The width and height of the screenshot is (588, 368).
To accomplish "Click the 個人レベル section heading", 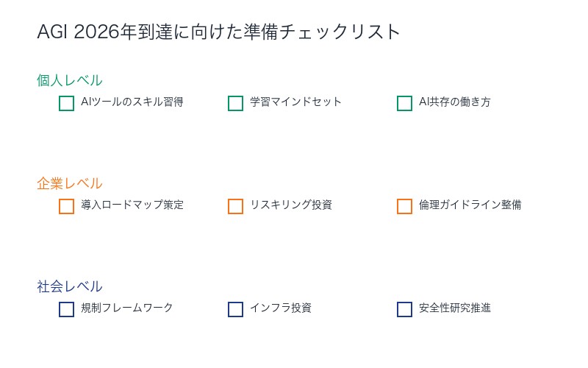I will click(70, 80).
